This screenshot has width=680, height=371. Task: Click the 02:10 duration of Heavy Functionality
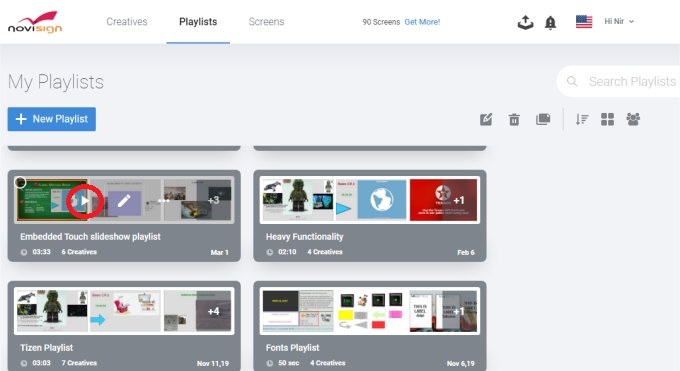287,252
